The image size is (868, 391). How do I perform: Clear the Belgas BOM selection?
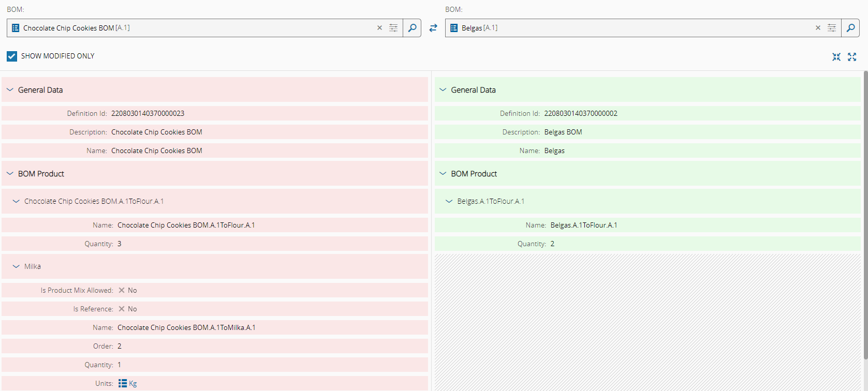click(x=818, y=28)
